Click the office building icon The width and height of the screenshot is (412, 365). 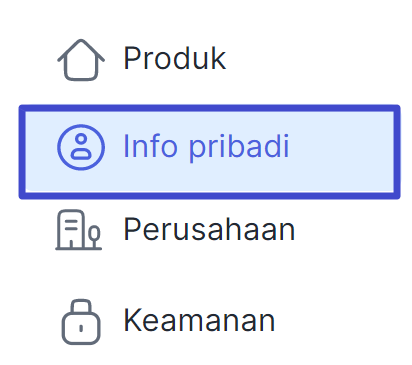coord(79,230)
